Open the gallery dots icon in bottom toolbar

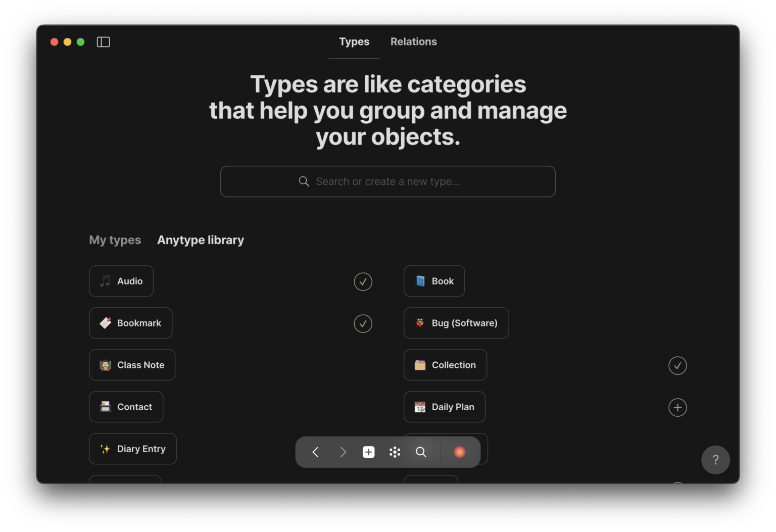(395, 452)
